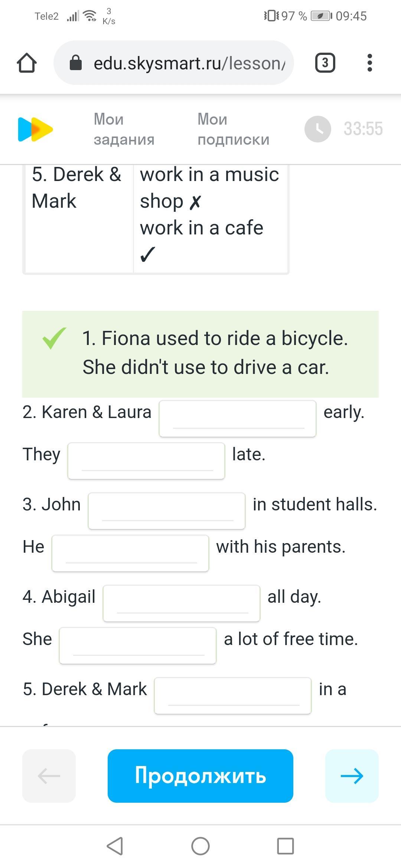
Task: Focus the Abigail blank before all day
Action: [x=182, y=603]
